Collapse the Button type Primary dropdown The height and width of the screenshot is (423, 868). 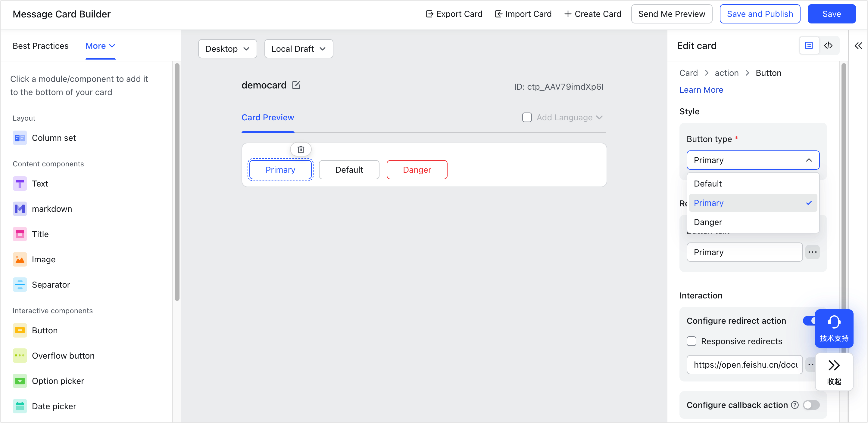point(752,160)
